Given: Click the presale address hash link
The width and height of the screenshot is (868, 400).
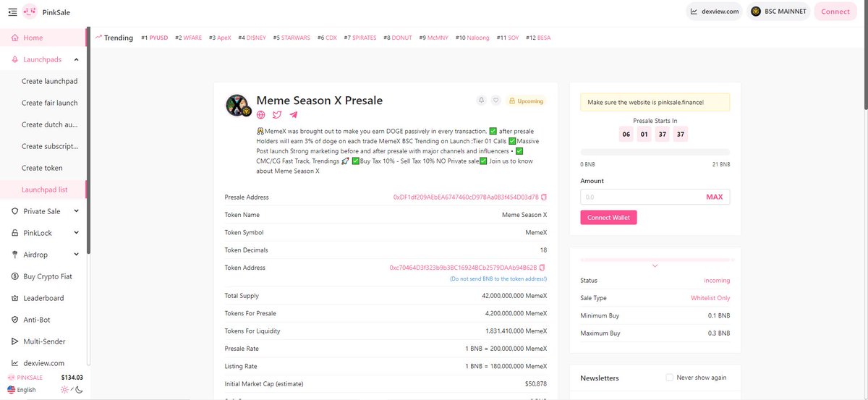Looking at the screenshot, I should [x=466, y=197].
